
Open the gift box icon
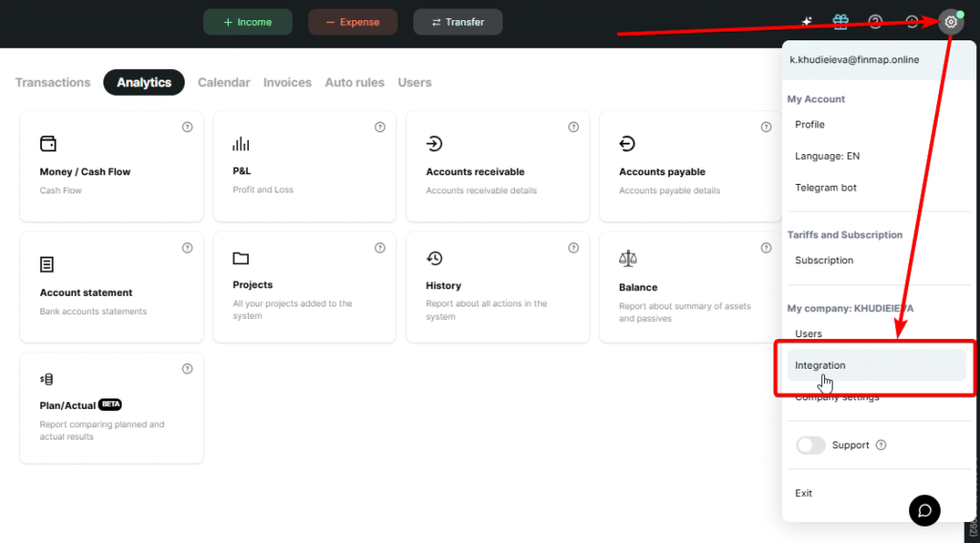(x=840, y=22)
